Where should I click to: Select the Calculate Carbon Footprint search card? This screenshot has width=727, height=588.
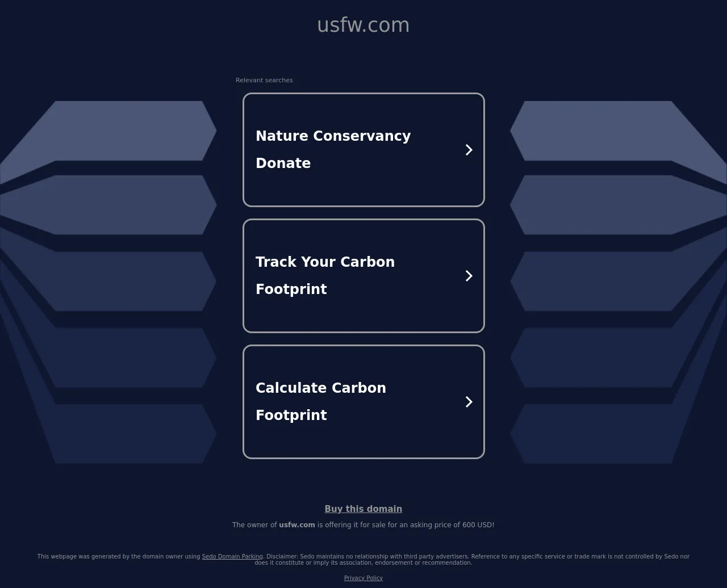tap(363, 402)
